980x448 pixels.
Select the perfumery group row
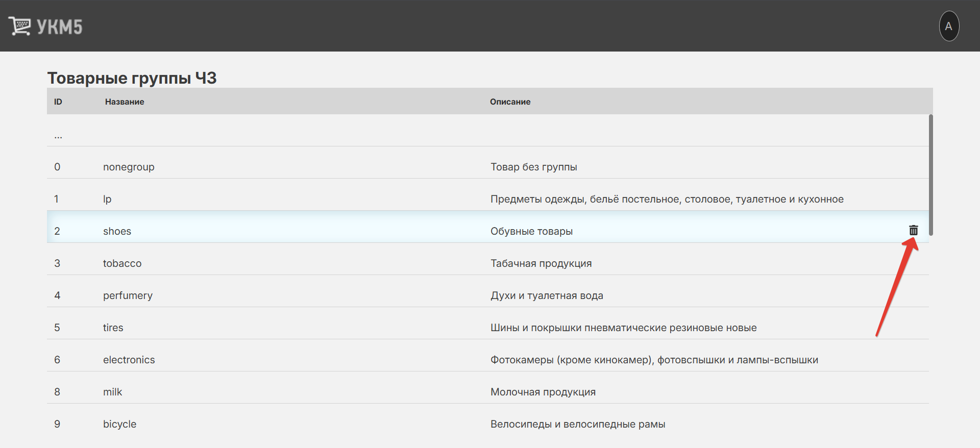pos(128,295)
